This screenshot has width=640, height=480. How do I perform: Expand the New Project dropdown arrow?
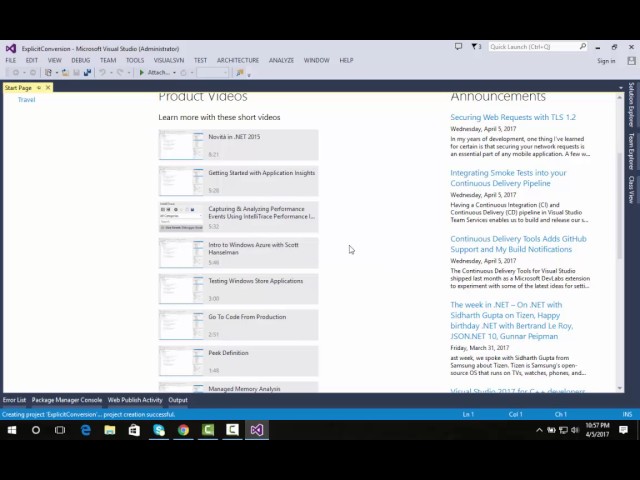pyautogui.click(x=57, y=73)
